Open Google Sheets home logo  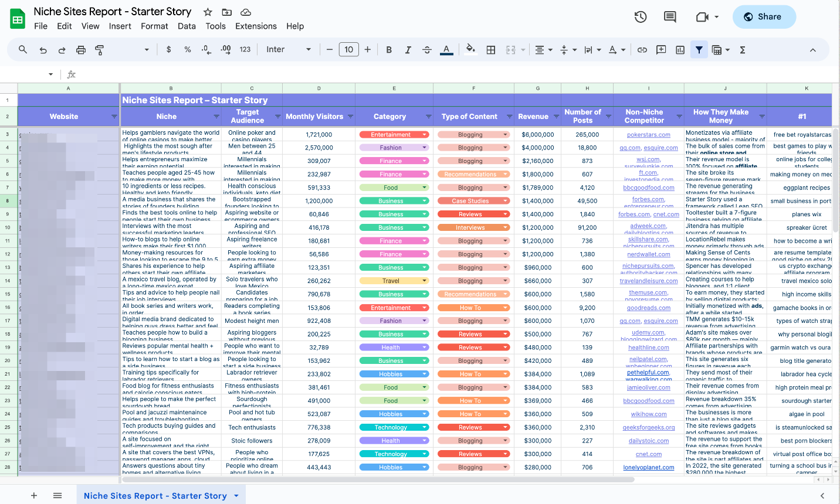point(18,19)
